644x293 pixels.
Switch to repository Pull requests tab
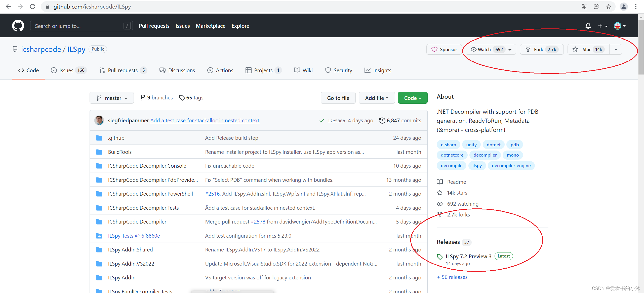coord(123,70)
